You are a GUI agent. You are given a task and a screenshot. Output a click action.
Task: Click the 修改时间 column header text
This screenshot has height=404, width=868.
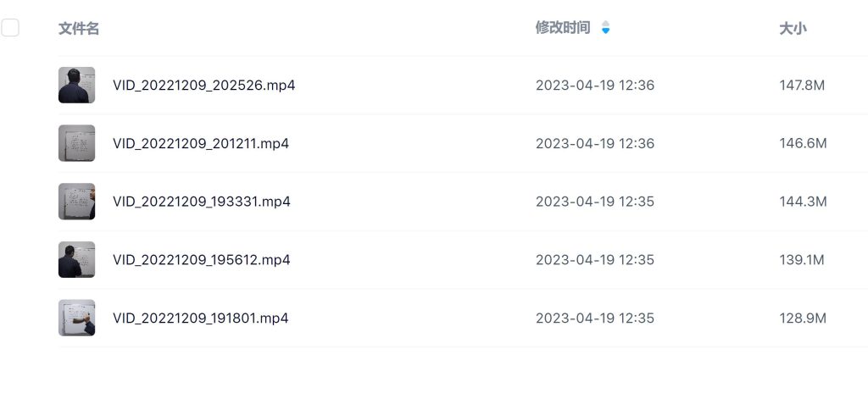(x=563, y=28)
